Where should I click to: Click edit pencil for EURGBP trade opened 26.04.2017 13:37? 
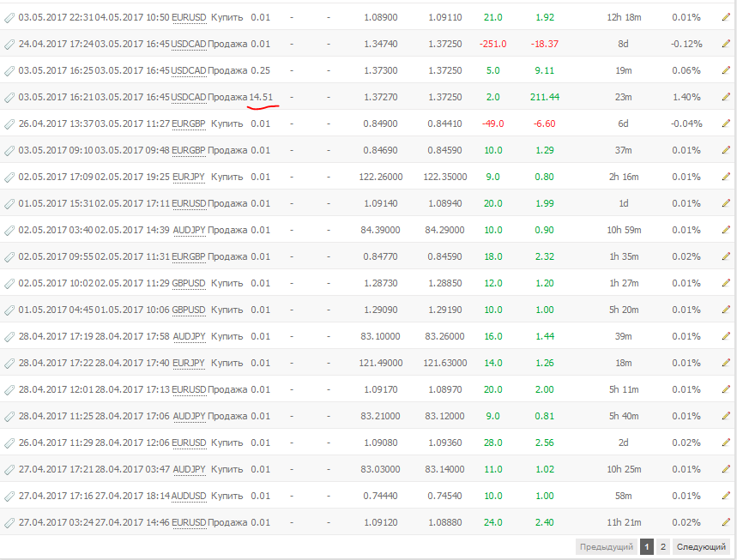point(726,123)
